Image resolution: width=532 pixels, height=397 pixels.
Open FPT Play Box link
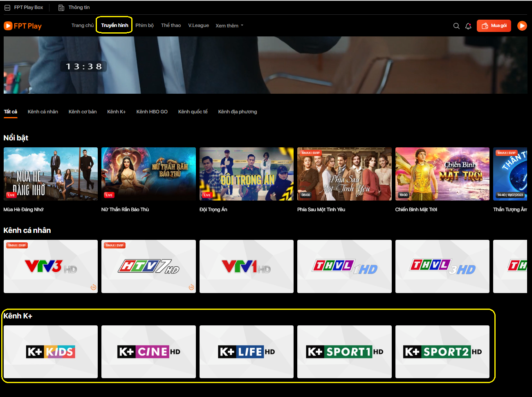(28, 7)
